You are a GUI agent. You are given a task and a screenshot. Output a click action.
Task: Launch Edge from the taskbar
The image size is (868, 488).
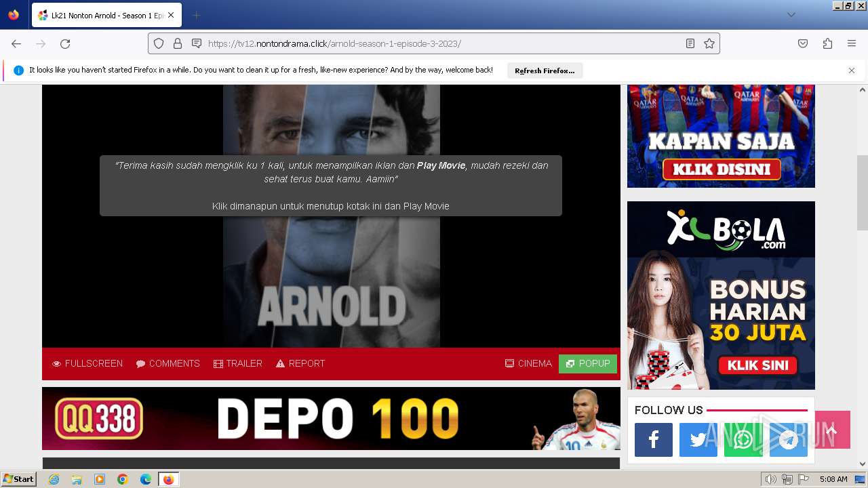[x=146, y=479]
